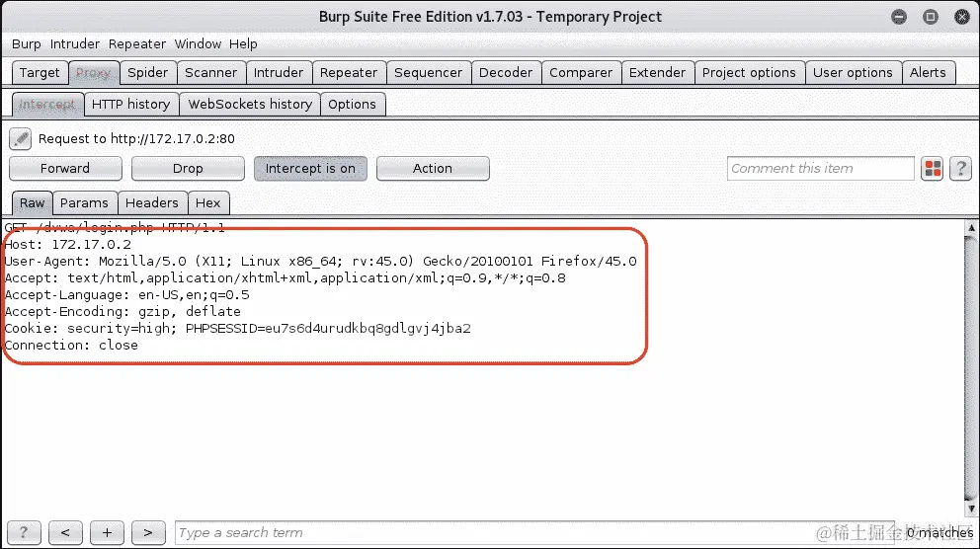Select the Proxy tab
980x549 pixels.
[x=93, y=72]
